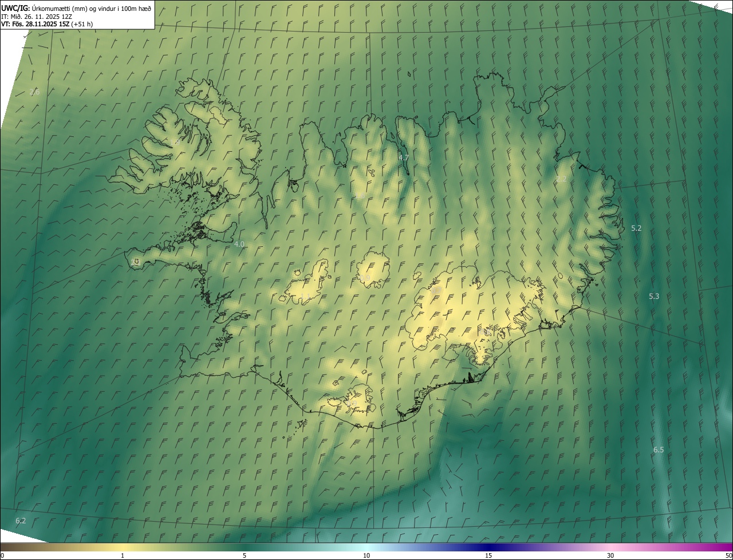Click the 2.2 value label on the map
The image size is (733, 560).
pos(561,179)
